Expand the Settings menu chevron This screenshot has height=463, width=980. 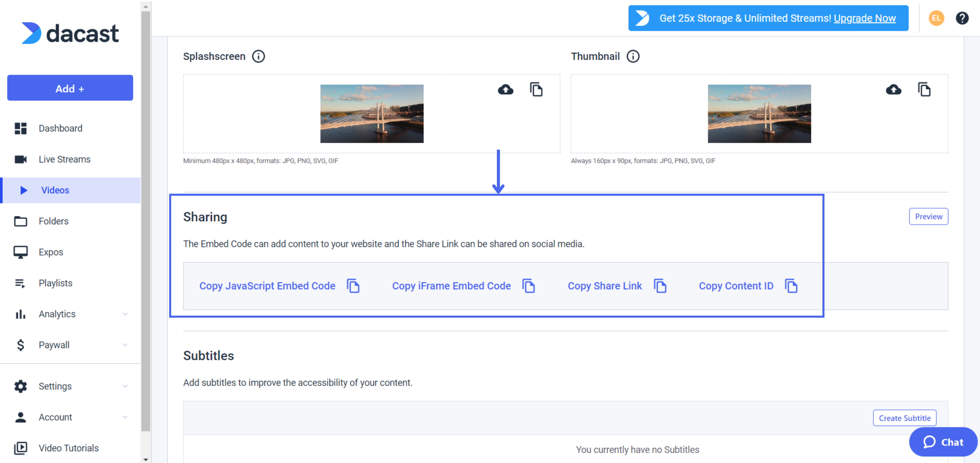125,386
